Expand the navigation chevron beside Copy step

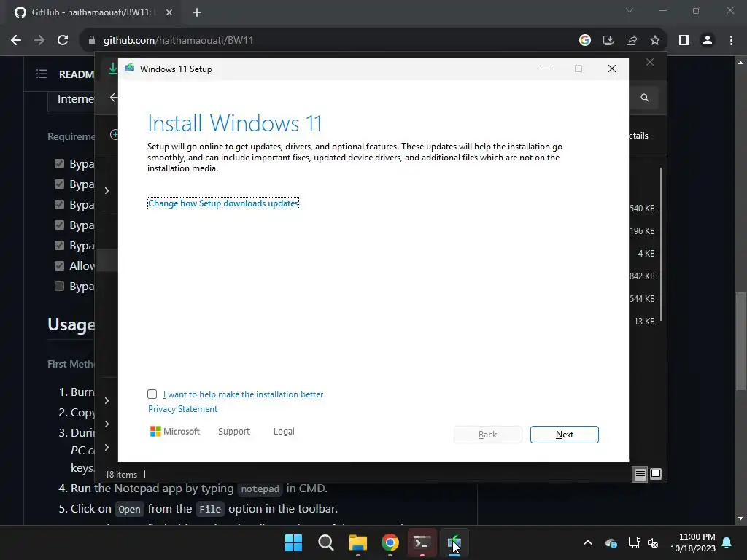pos(107,424)
